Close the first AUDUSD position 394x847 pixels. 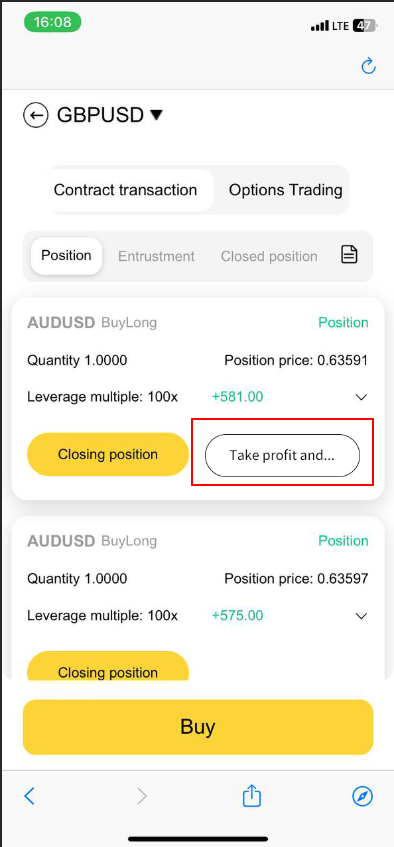[x=108, y=454]
